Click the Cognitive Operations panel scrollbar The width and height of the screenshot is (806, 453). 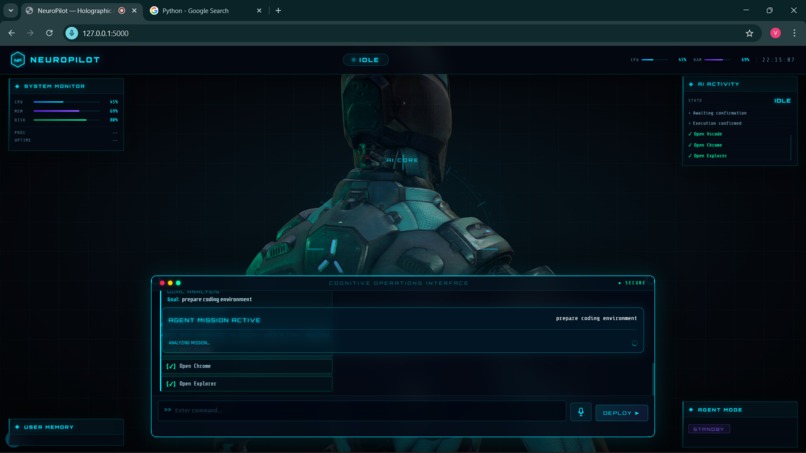pos(653,379)
